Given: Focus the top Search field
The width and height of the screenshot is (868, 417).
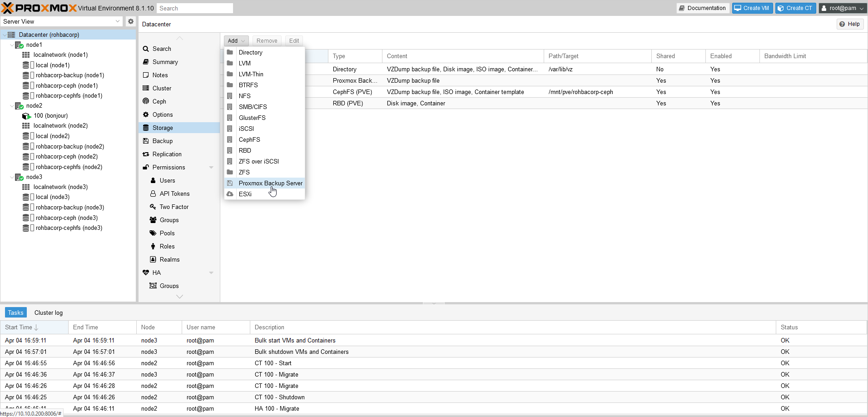Looking at the screenshot, I should click(195, 8).
